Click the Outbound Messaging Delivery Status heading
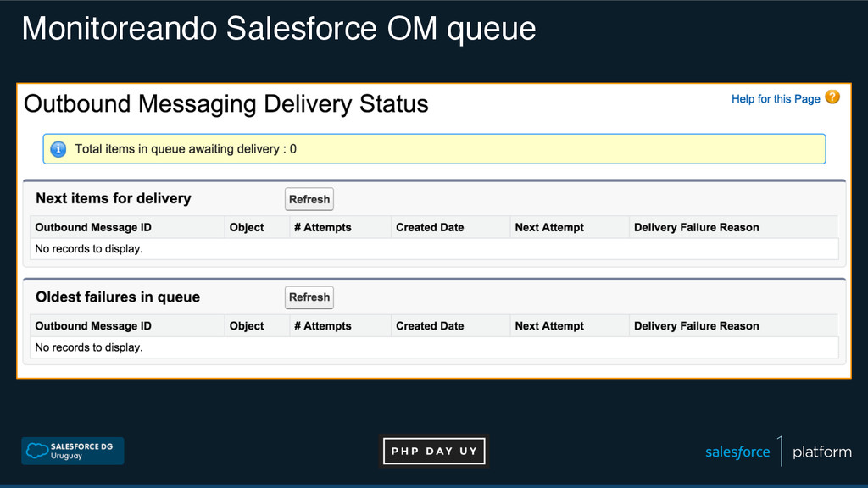This screenshot has width=868, height=488. 225,104
